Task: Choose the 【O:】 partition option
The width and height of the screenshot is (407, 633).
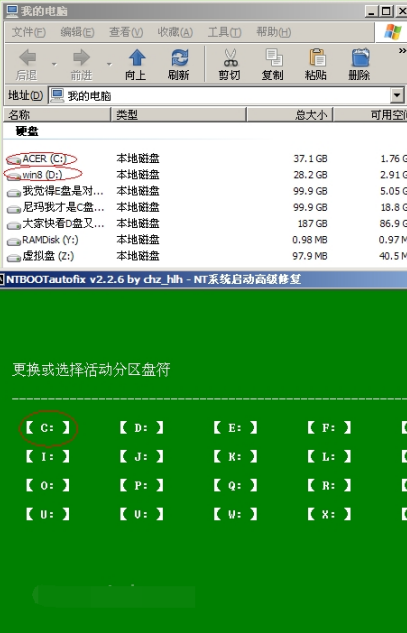Action: 47,485
